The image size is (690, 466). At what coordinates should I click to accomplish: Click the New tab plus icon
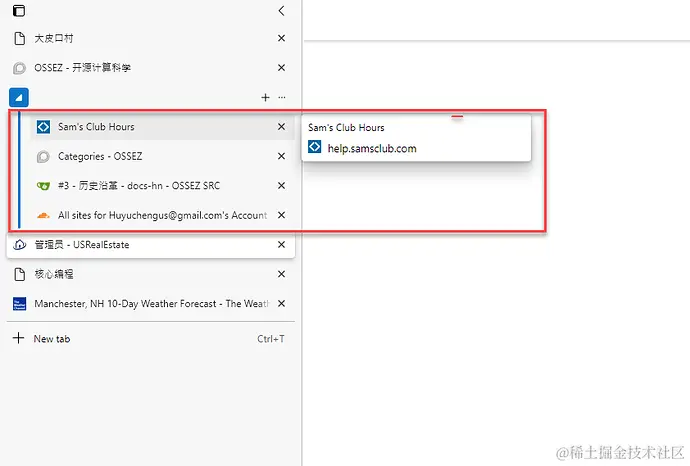[18, 338]
